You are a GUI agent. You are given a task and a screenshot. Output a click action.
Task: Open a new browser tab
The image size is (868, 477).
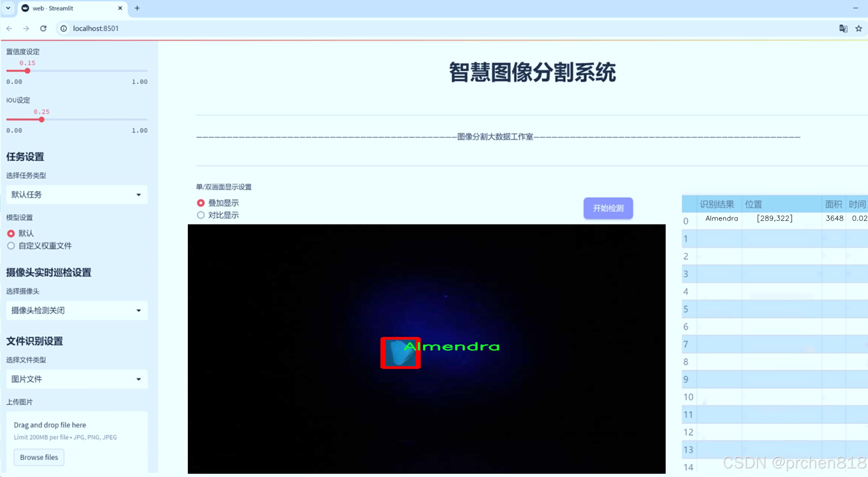coord(137,8)
